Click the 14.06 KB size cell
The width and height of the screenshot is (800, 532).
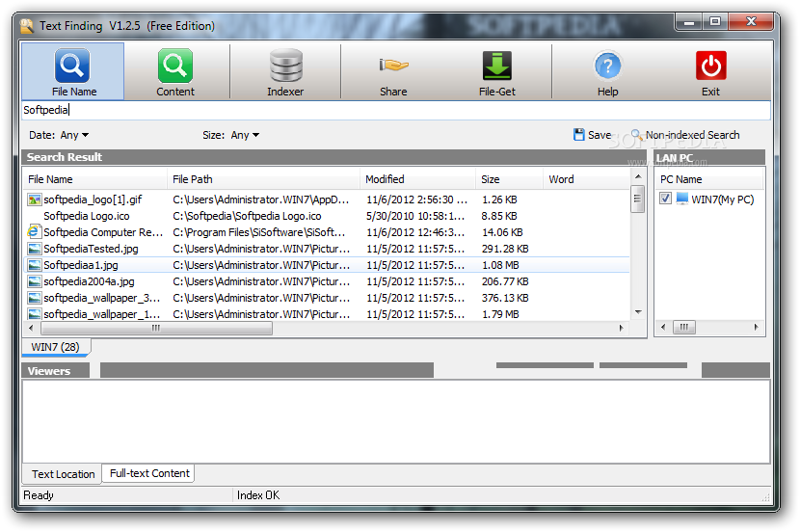click(502, 232)
